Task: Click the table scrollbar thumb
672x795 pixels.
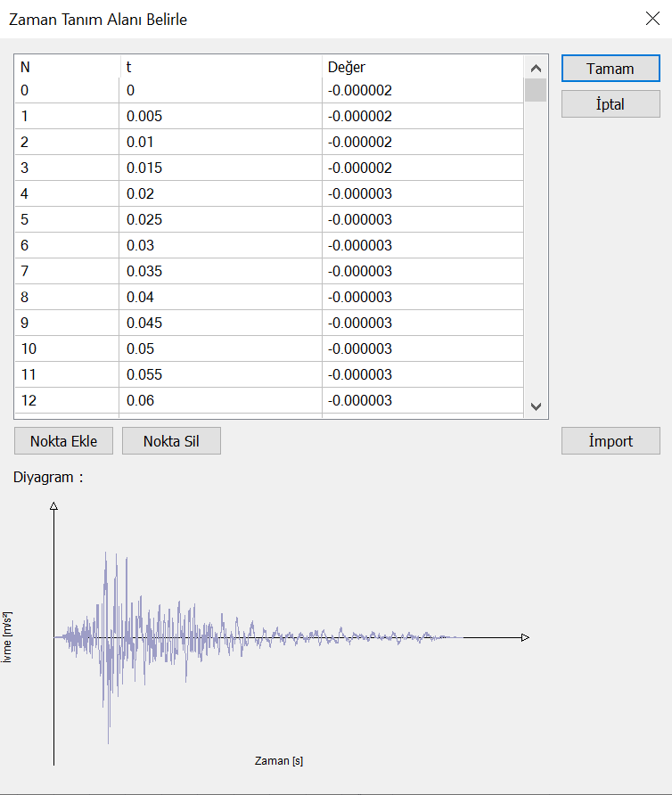Action: [x=536, y=91]
